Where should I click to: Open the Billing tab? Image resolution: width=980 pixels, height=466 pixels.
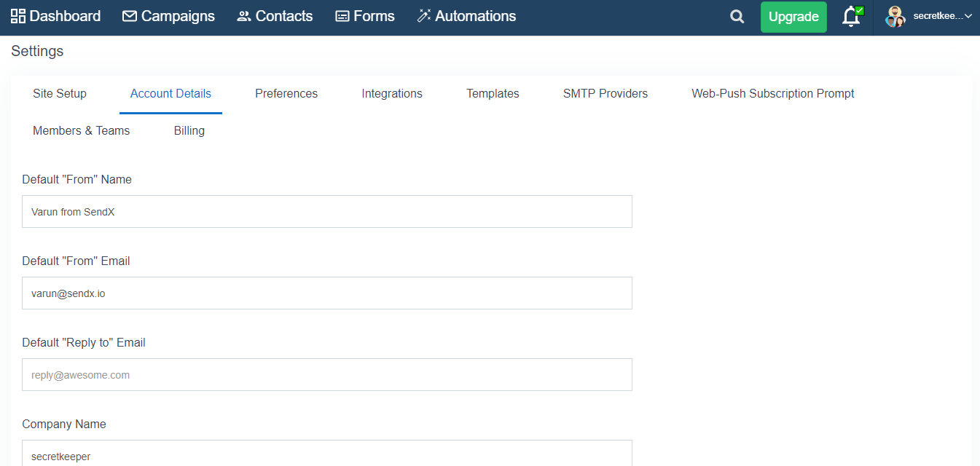pyautogui.click(x=189, y=131)
